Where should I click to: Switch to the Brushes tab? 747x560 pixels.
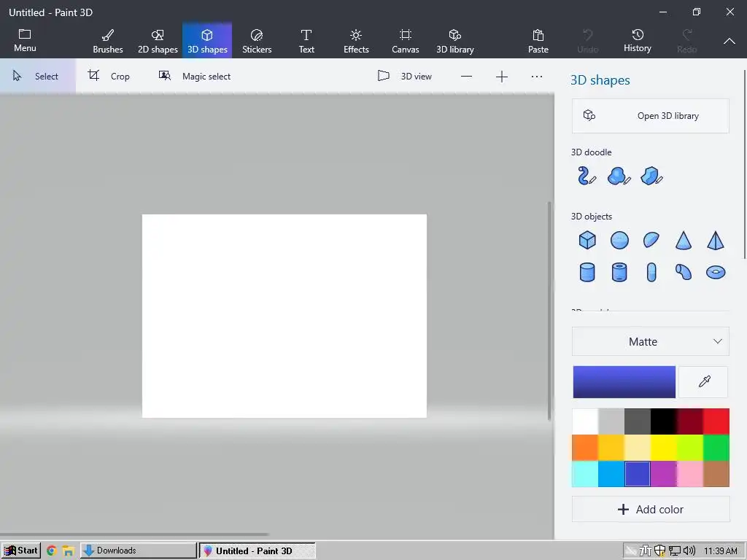tap(108, 41)
